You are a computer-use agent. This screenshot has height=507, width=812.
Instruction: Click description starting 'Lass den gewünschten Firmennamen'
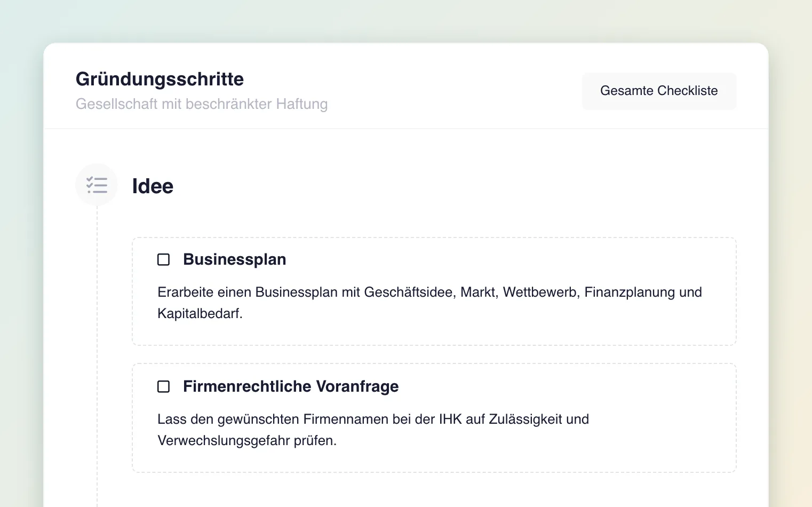coord(373,430)
